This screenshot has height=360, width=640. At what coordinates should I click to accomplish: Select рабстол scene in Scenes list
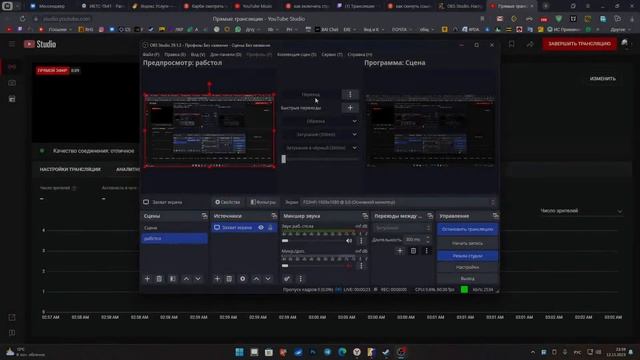pyautogui.click(x=174, y=238)
